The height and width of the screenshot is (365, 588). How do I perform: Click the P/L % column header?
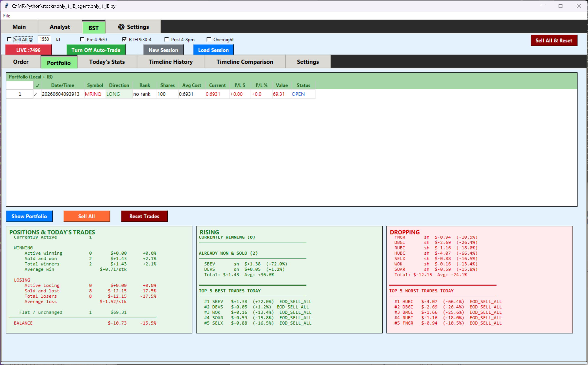(x=261, y=85)
